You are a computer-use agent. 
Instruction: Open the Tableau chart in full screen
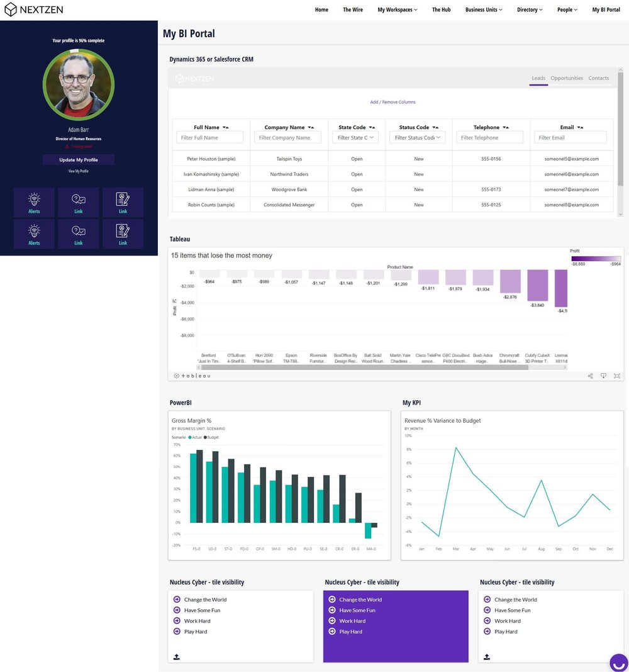[616, 376]
